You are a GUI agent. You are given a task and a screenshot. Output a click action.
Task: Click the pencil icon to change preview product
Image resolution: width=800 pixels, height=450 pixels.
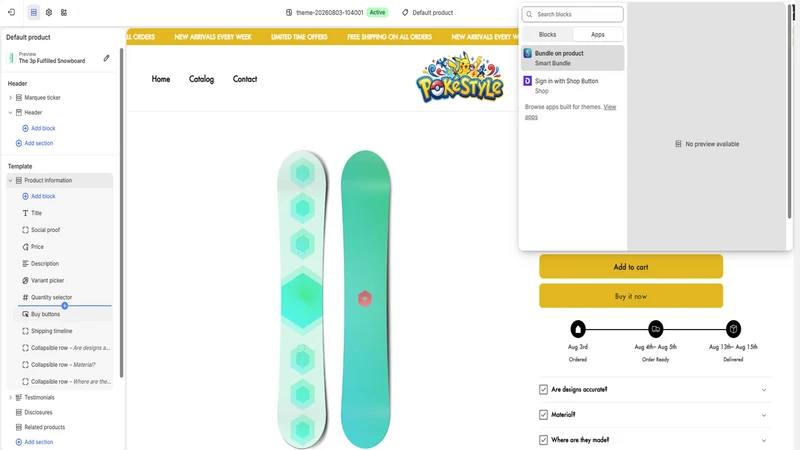(x=106, y=58)
